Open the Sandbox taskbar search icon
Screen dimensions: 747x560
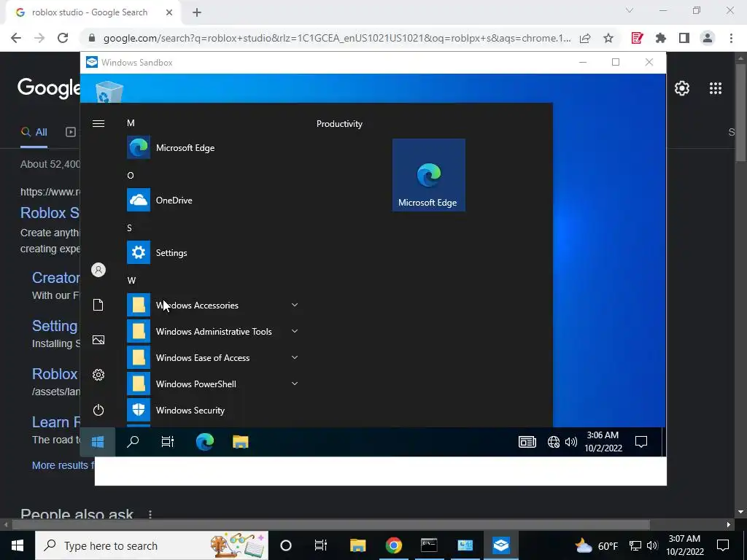(x=133, y=442)
